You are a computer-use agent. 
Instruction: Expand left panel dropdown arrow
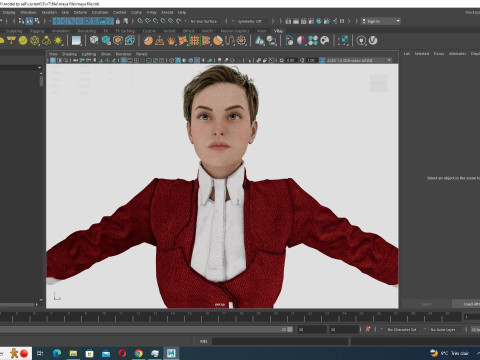tap(40, 68)
